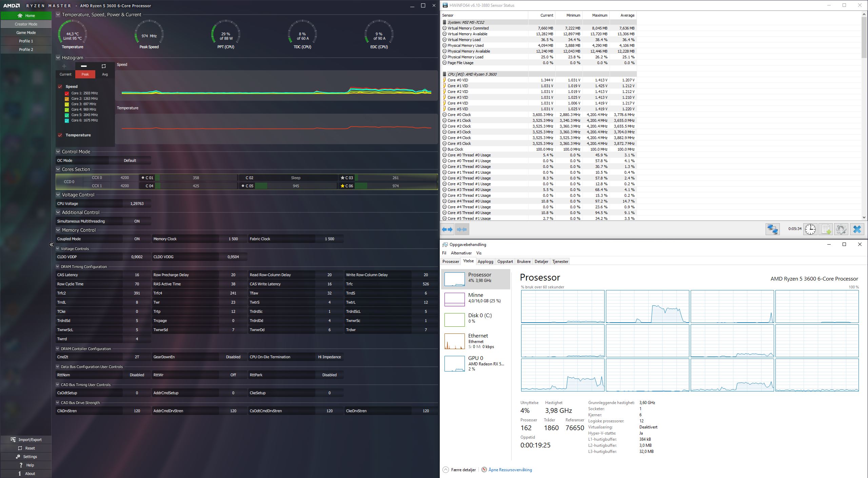Click histogram zoom-out minus icon
This screenshot has height=478, width=868.
(84, 66)
